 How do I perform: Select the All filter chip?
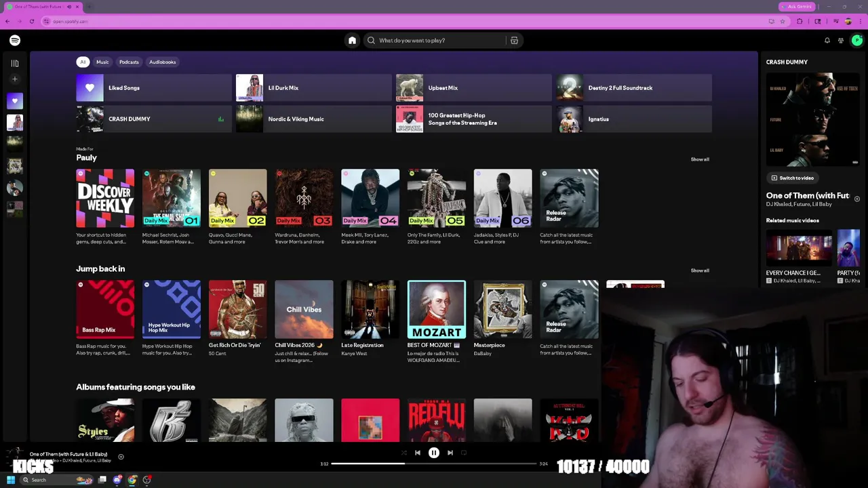83,62
